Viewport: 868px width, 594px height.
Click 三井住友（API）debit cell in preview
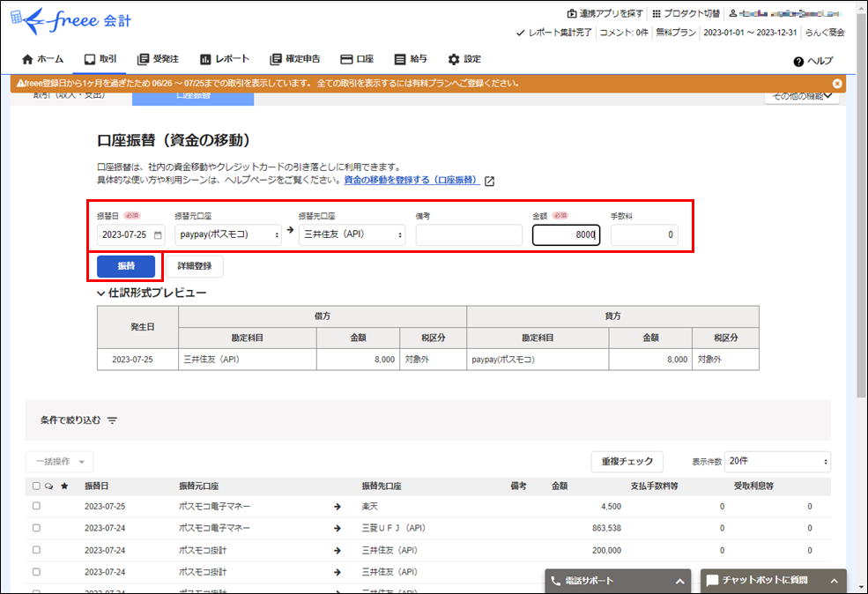pos(248,360)
